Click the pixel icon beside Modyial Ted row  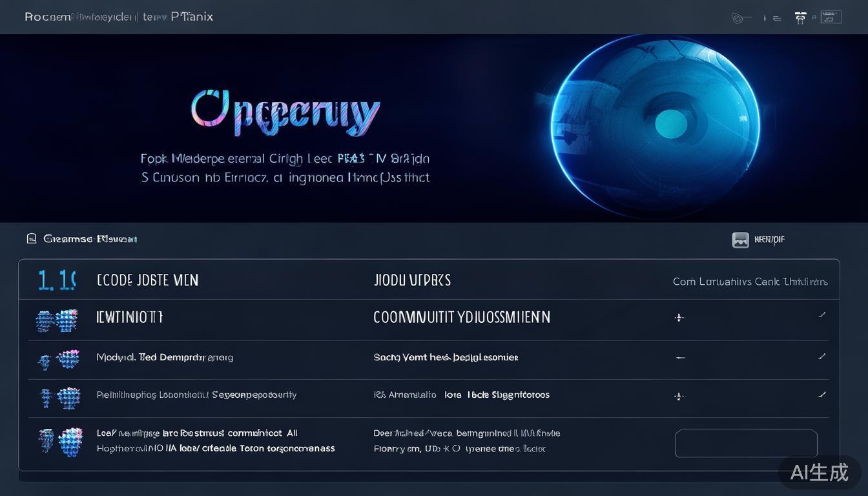(x=59, y=360)
